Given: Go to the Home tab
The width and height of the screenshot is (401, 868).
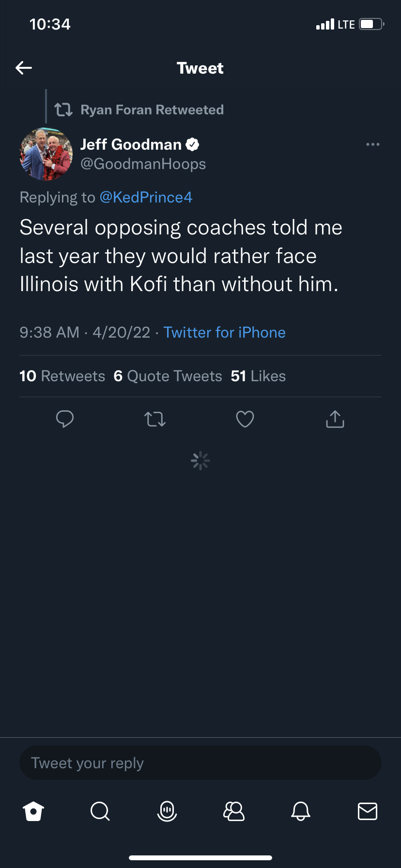Looking at the screenshot, I should tap(33, 811).
